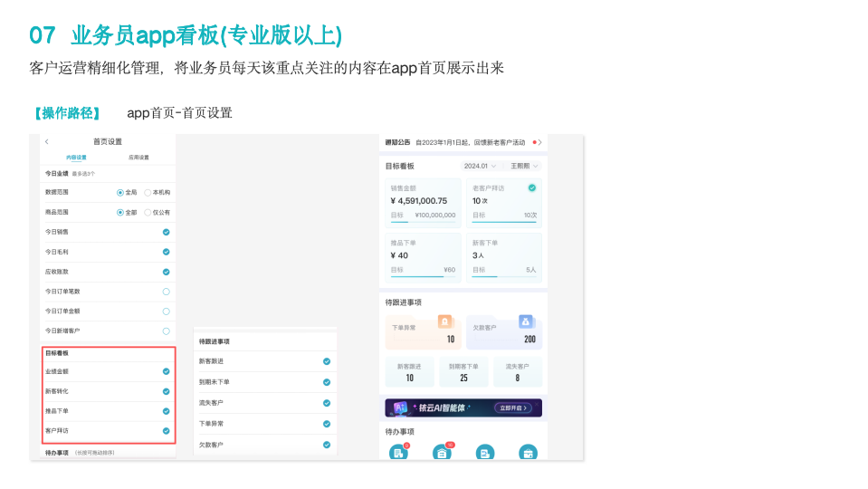Open the 欠款客户 card's blue money-bag icon

[525, 321]
